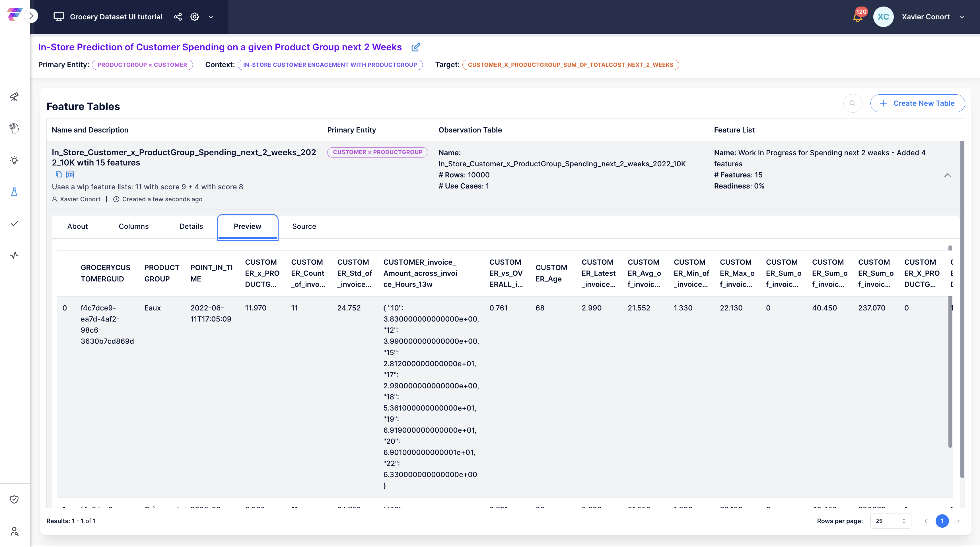Copy feature table name icon
980x547 pixels.
pos(59,175)
